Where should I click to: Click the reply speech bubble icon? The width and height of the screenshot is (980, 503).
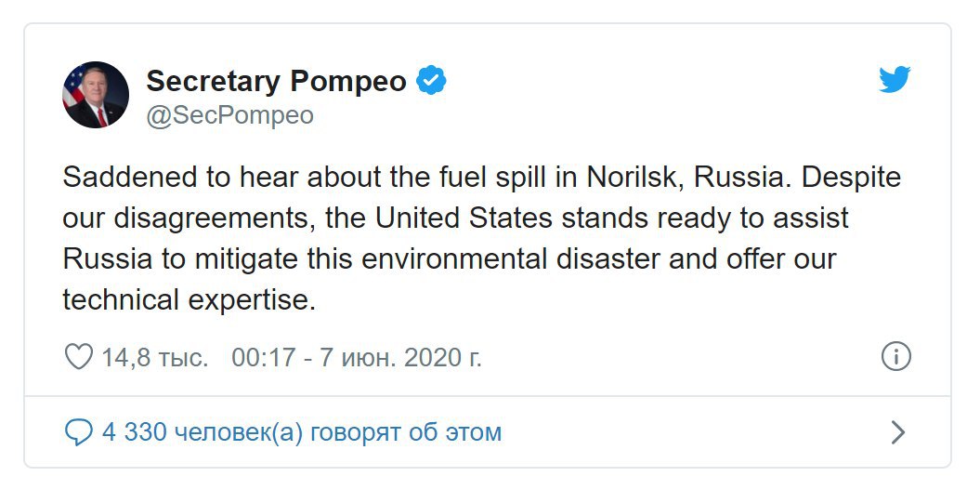[x=78, y=431]
